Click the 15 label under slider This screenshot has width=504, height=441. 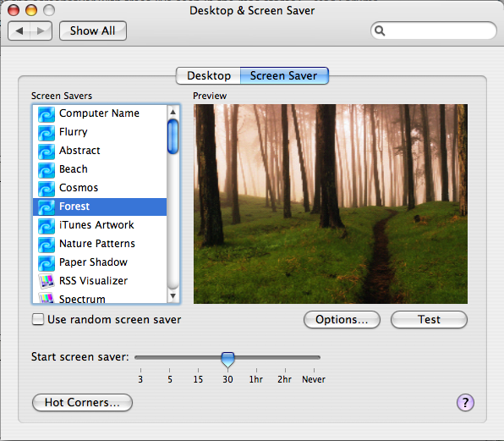pos(198,379)
